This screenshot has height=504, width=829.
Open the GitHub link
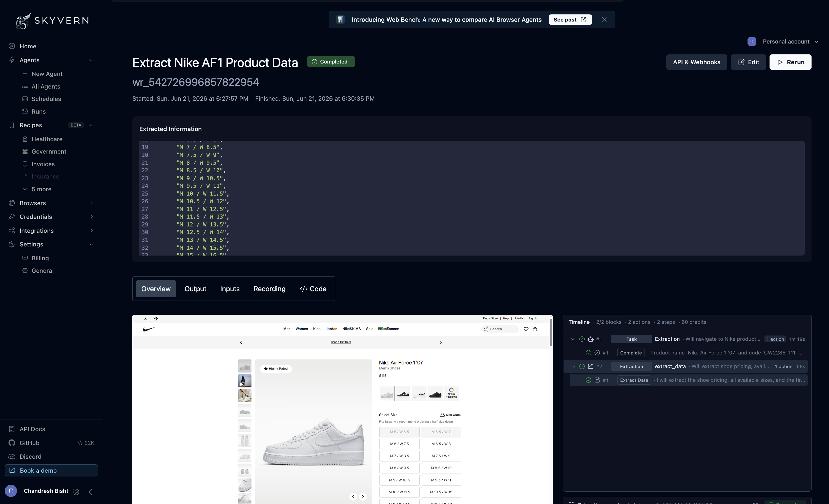29,443
